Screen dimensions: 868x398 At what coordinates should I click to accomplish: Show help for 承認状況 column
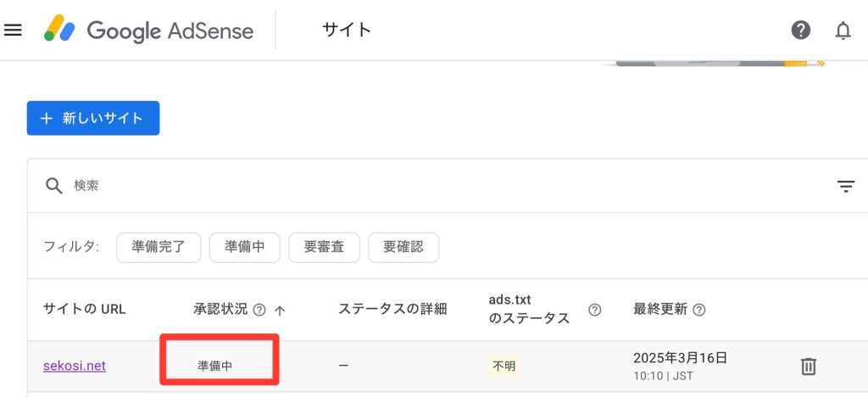coord(259,310)
